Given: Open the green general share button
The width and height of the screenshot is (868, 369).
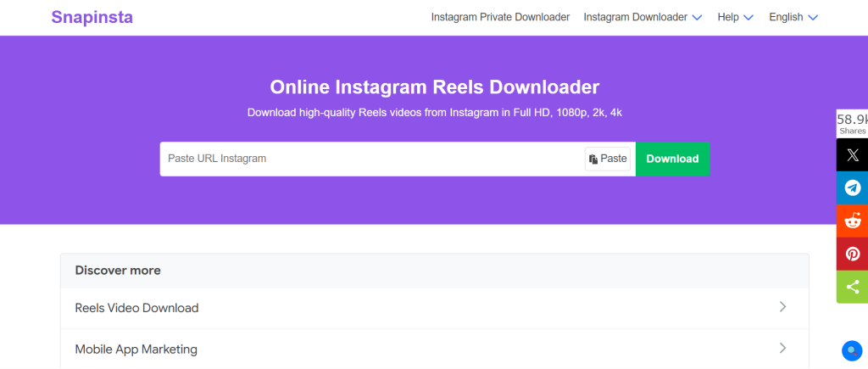Looking at the screenshot, I should [x=853, y=287].
